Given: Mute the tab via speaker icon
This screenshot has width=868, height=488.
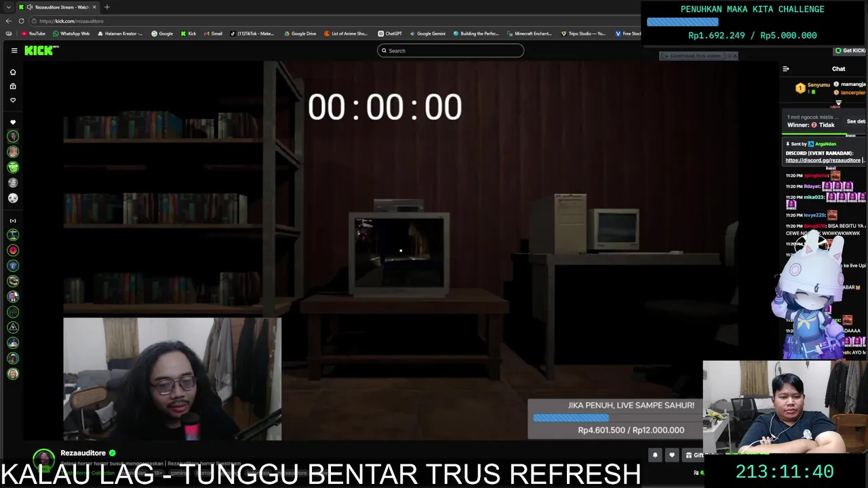Looking at the screenshot, I should coord(30,7).
